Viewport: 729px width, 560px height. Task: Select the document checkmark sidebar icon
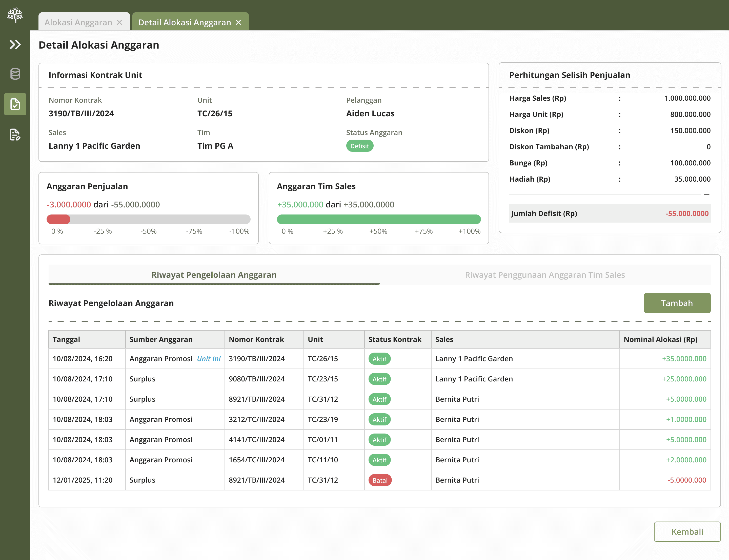(15, 104)
